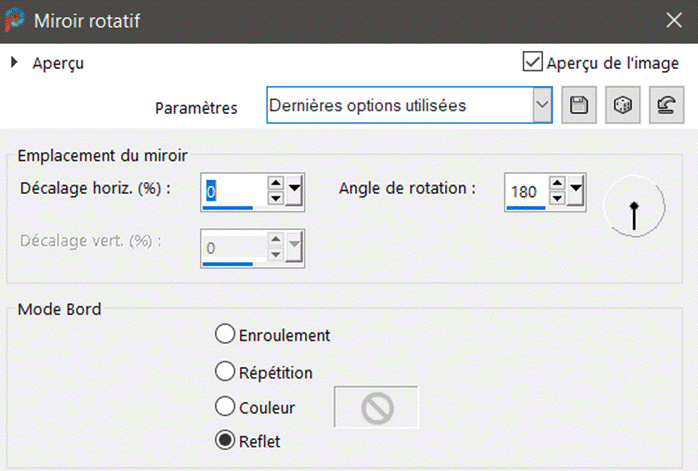Click the reset to default icon
This screenshot has width=698, height=471.
663,106
